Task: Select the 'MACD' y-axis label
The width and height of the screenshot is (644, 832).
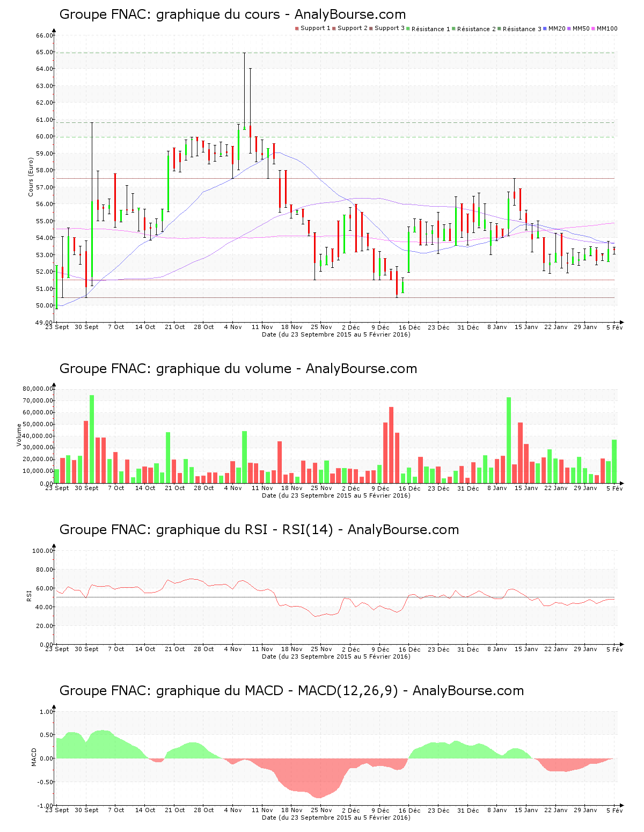Action: 34,757
